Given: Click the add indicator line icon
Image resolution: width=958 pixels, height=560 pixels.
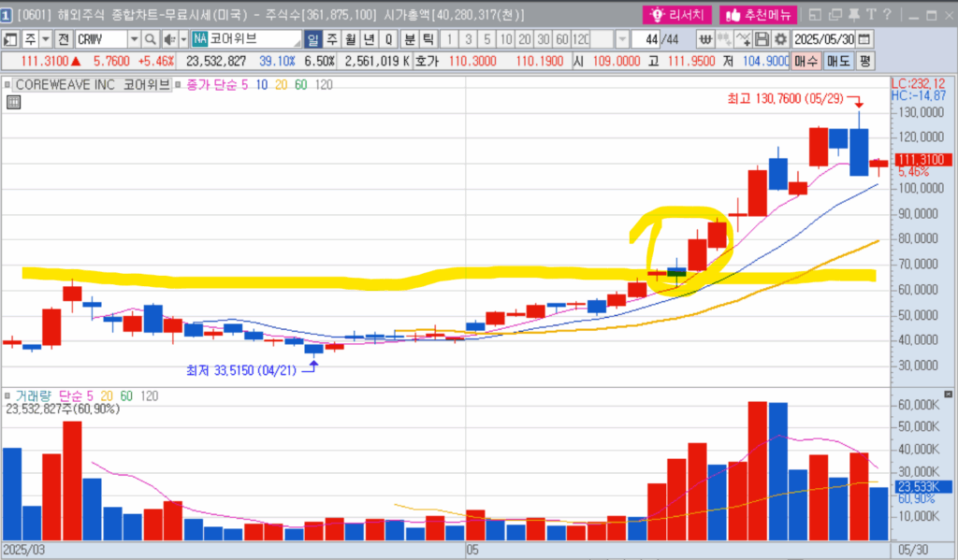Looking at the screenshot, I should [x=743, y=39].
